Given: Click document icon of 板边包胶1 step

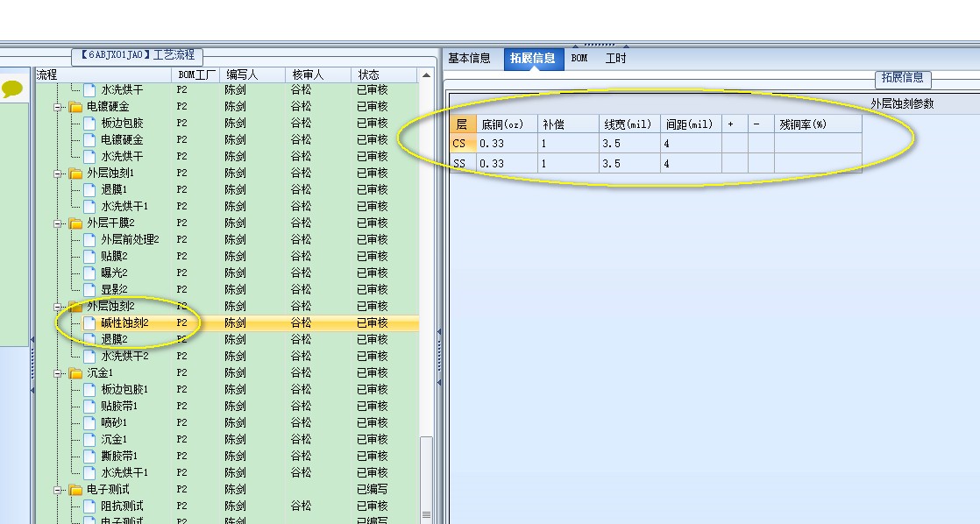Looking at the screenshot, I should tap(90, 390).
